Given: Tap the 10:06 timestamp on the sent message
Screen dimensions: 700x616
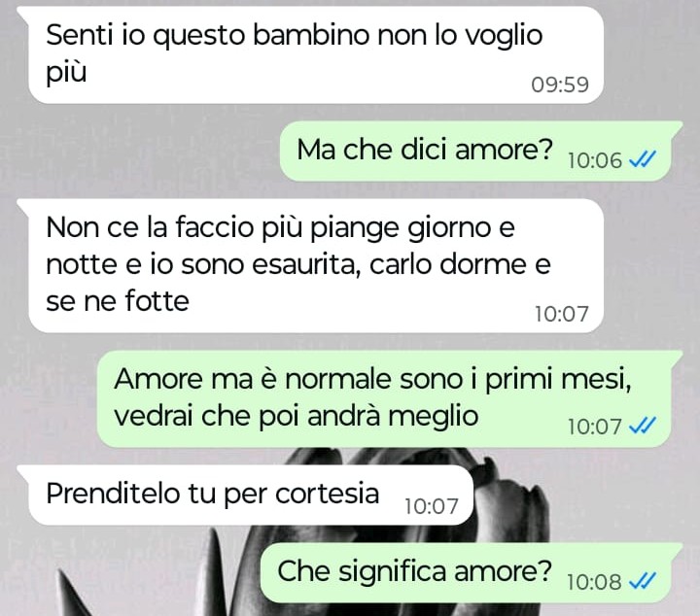Looking at the screenshot, I should tap(595, 160).
